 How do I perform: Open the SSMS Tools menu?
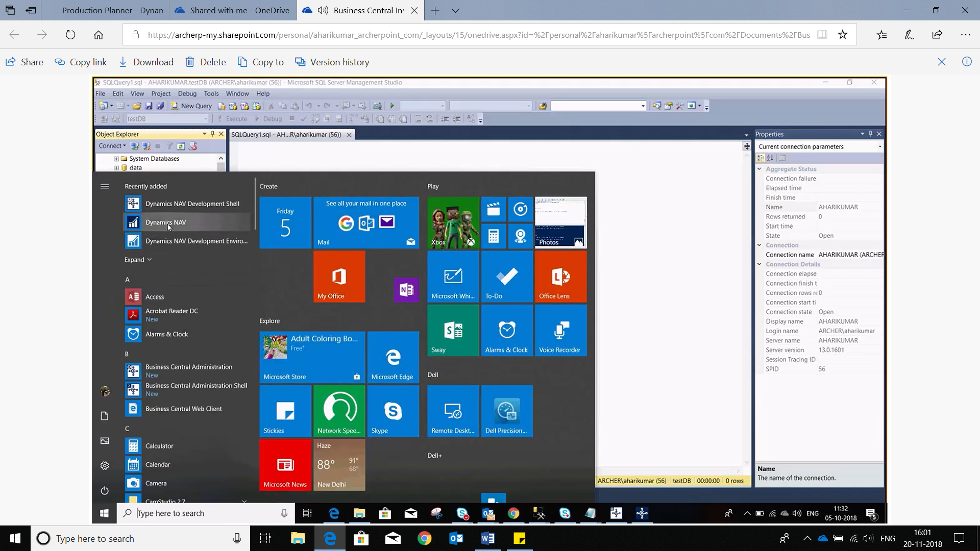tap(211, 93)
